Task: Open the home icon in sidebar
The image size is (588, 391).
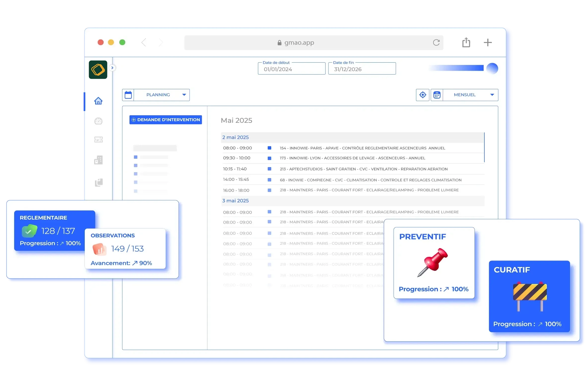Action: click(98, 101)
